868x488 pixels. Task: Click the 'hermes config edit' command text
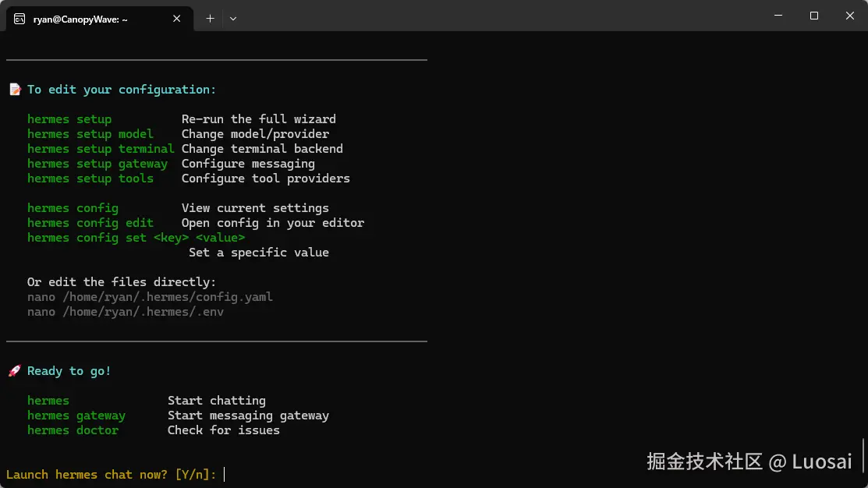coord(90,223)
